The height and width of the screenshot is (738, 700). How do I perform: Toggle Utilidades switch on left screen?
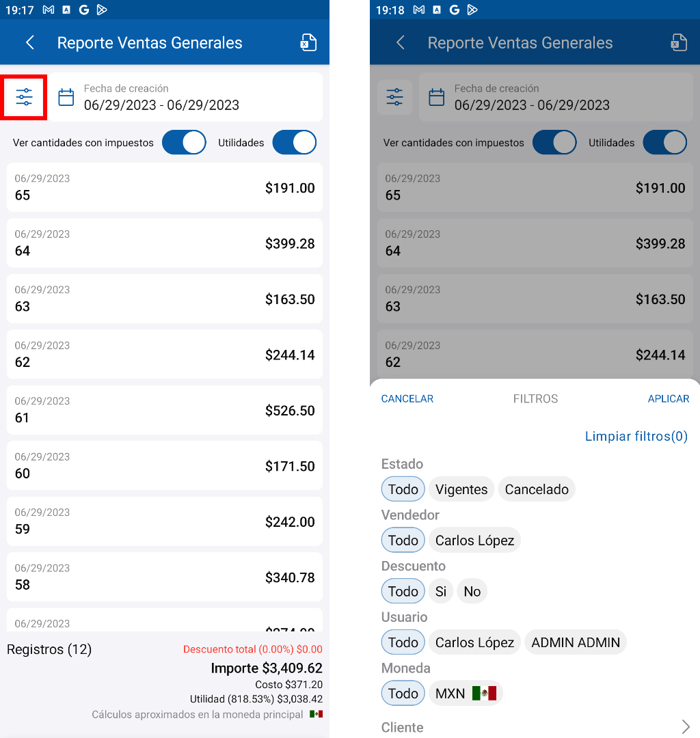pyautogui.click(x=295, y=143)
